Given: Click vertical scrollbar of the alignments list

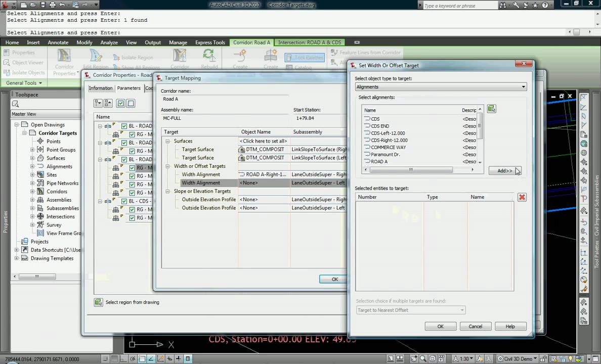Looking at the screenshot, I should (480, 136).
